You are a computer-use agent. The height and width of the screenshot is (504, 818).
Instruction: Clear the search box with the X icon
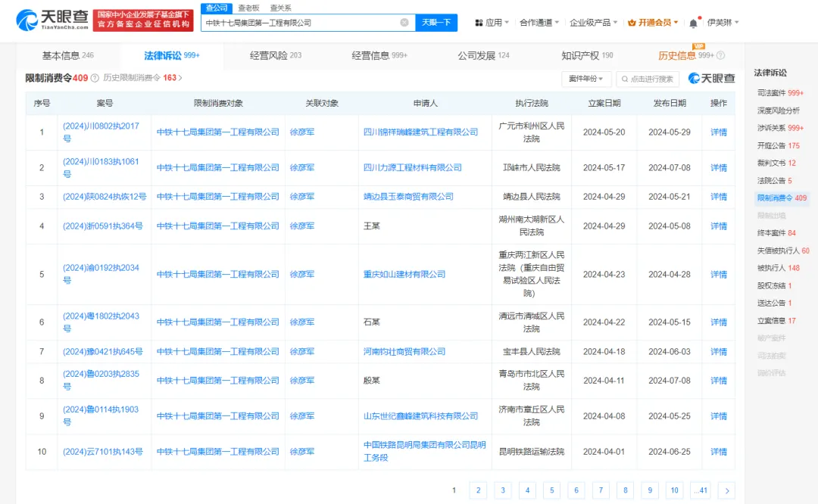pos(404,23)
